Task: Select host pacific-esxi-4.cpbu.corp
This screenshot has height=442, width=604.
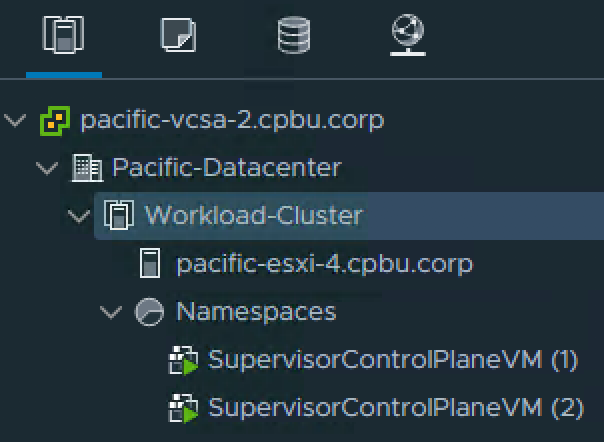Action: [324, 264]
